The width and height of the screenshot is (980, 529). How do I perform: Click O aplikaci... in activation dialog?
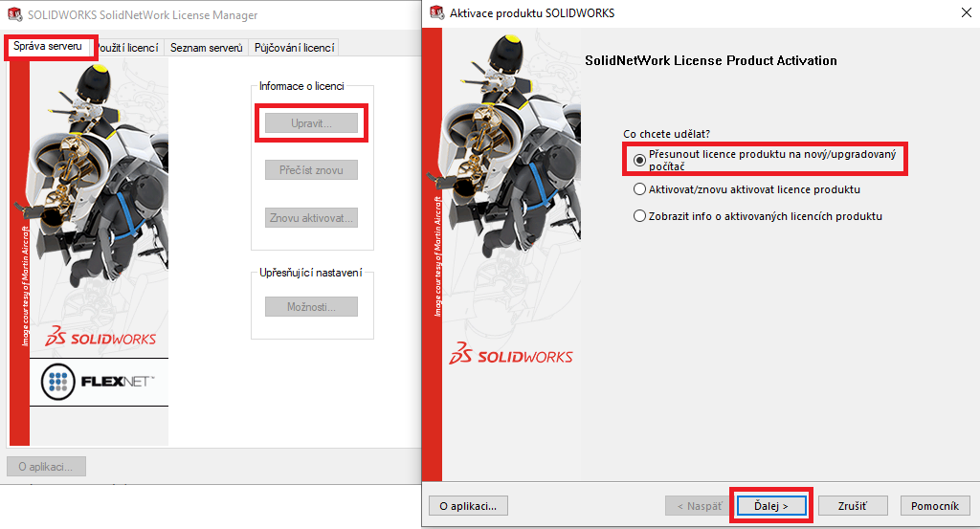(468, 506)
